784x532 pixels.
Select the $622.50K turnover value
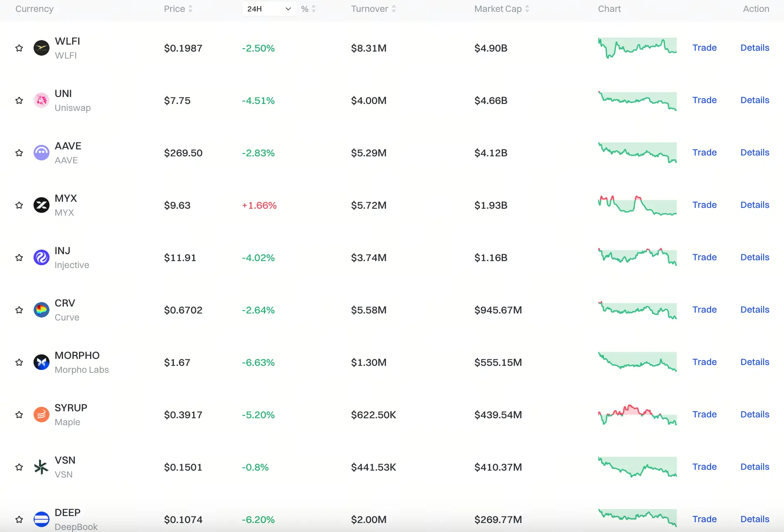[374, 415]
